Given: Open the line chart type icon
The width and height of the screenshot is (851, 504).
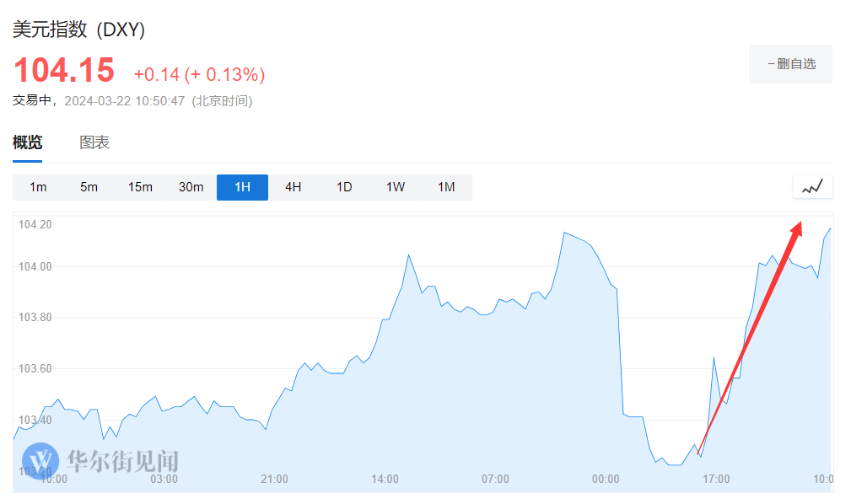Looking at the screenshot, I should [x=812, y=187].
